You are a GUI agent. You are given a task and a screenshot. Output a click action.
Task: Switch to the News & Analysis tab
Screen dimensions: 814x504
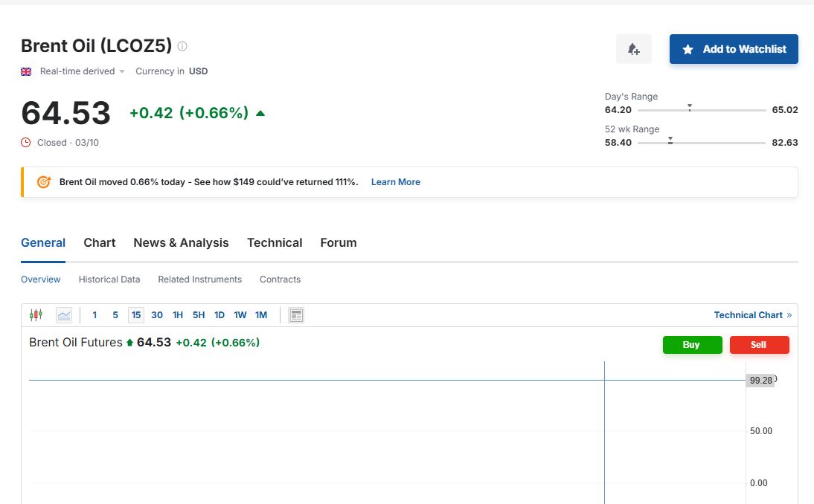tap(181, 243)
